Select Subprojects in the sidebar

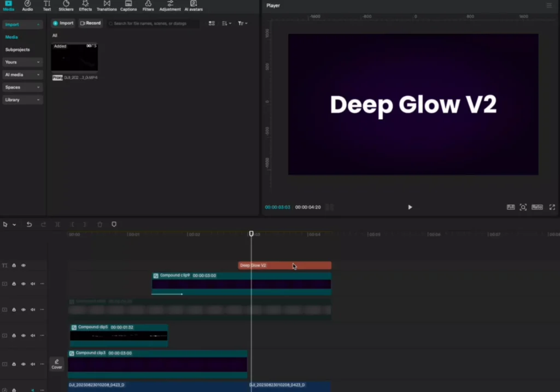pyautogui.click(x=17, y=50)
